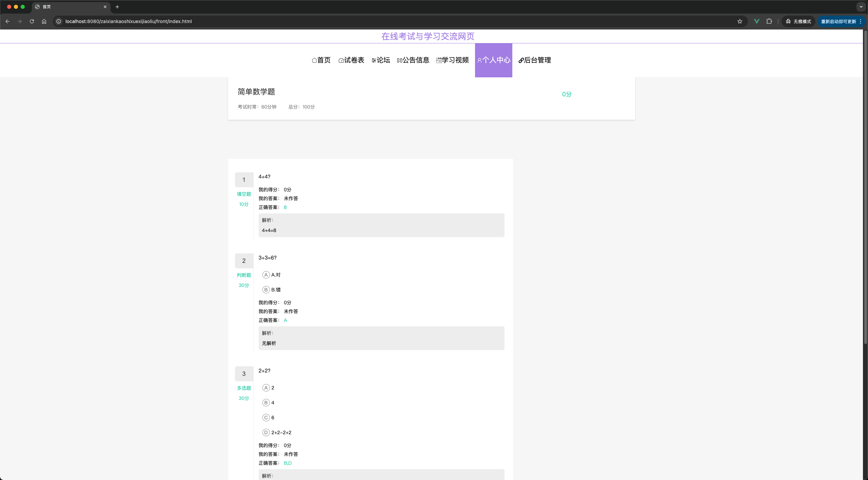Click the 无解析 explanation text
The width and height of the screenshot is (868, 480).
point(269,343)
